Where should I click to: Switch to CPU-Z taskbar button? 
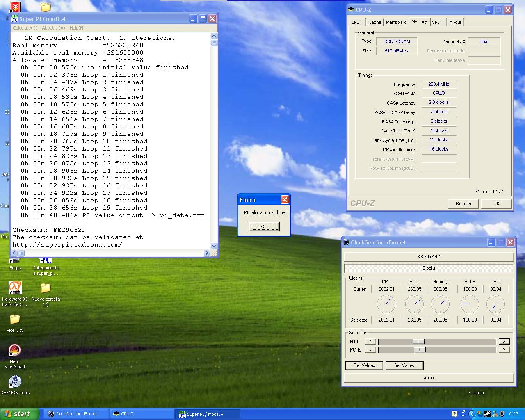pos(142,414)
